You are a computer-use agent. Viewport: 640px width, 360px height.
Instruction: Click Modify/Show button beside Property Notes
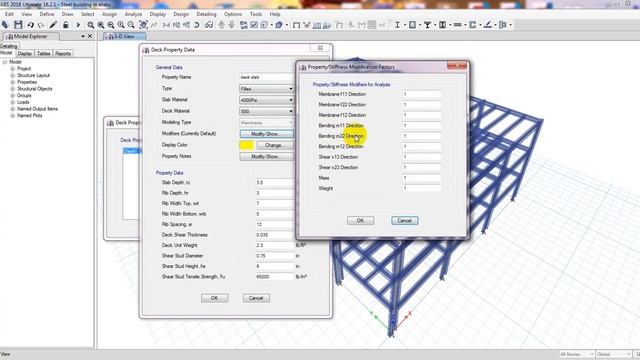[x=266, y=156]
